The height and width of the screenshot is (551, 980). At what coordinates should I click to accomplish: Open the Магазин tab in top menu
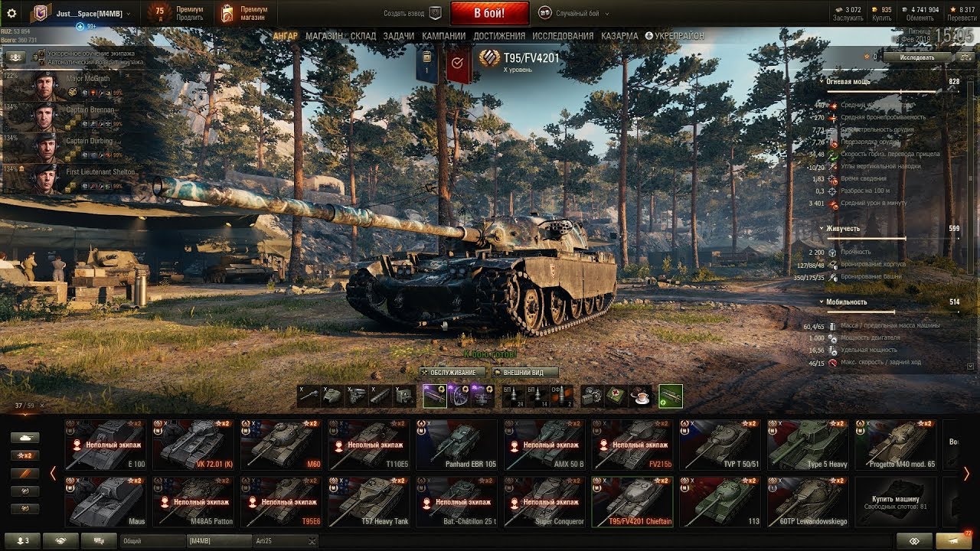pos(325,36)
